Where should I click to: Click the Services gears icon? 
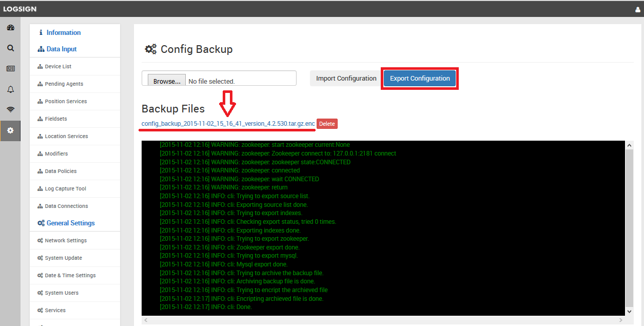tap(40, 311)
